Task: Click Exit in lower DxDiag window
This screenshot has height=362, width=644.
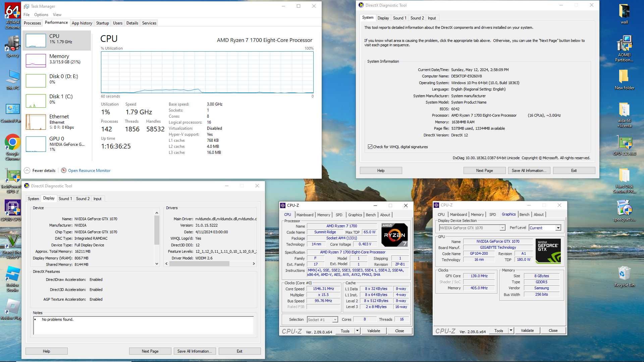Action: coord(239,351)
